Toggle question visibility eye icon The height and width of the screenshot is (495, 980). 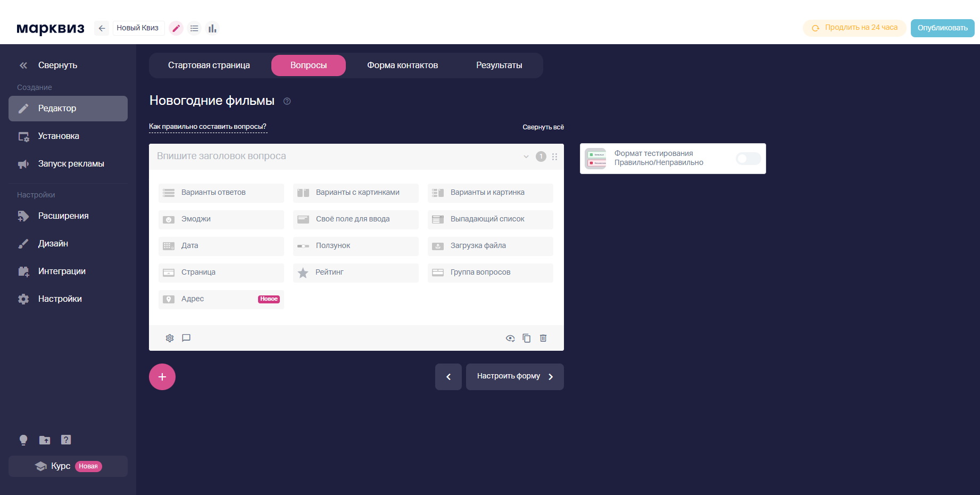[x=510, y=338]
